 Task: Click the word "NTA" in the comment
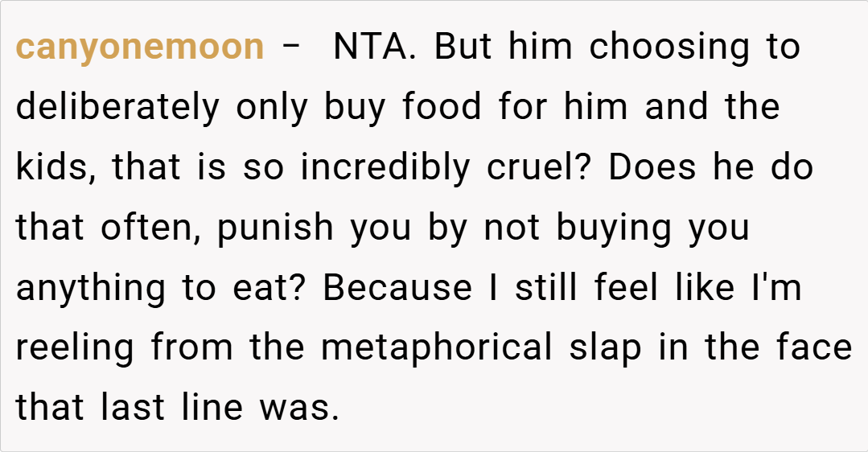372,47
